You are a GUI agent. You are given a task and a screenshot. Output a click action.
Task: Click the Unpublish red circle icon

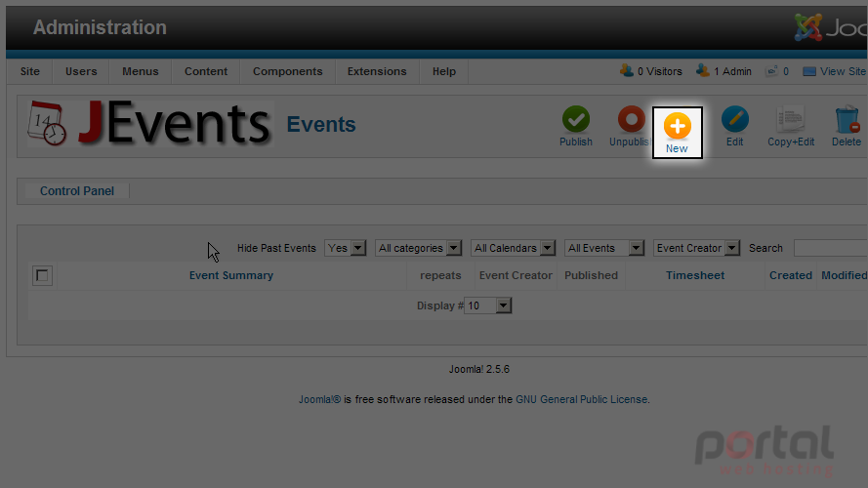(x=631, y=119)
